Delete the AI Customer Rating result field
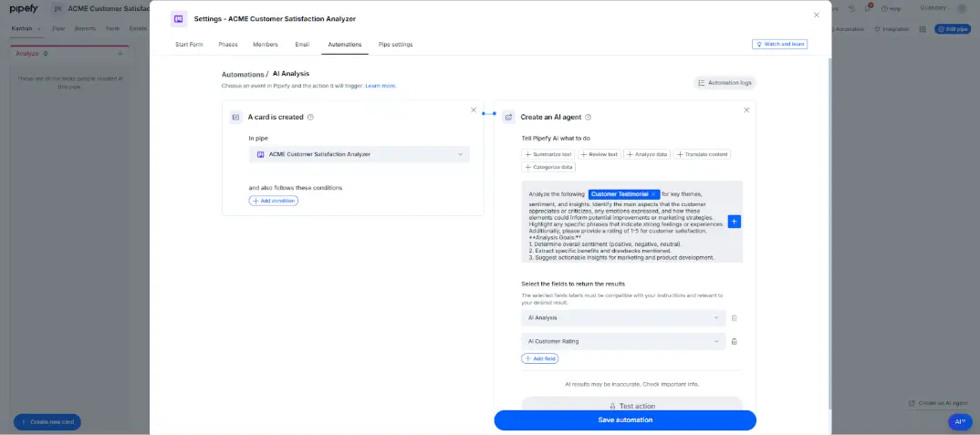The height and width of the screenshot is (435, 980). coord(735,341)
